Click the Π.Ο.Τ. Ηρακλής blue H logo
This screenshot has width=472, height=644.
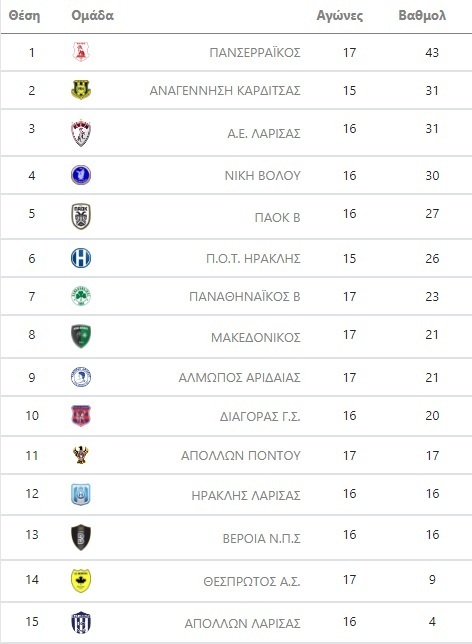click(x=81, y=258)
